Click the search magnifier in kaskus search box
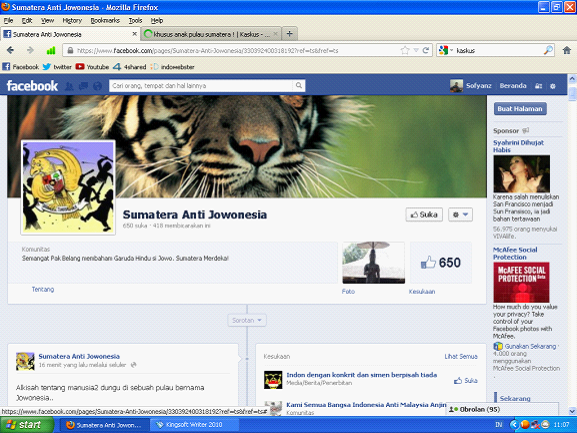Screen dimensions: 577x433 (548, 50)
